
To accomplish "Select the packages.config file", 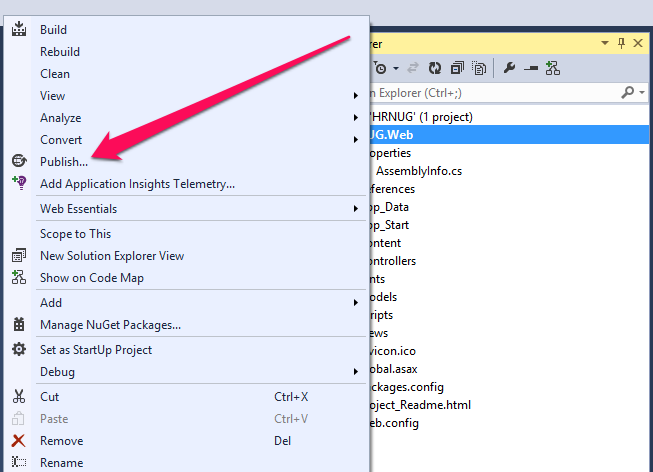I will [x=406, y=387].
